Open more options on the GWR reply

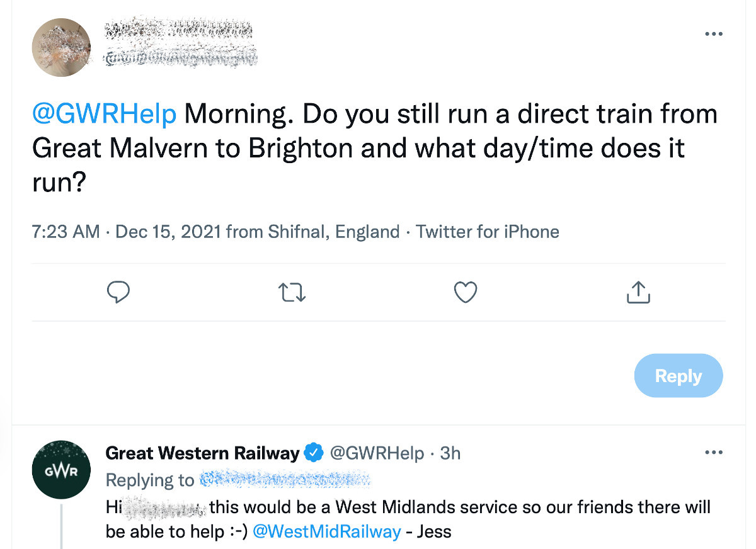coord(713,453)
